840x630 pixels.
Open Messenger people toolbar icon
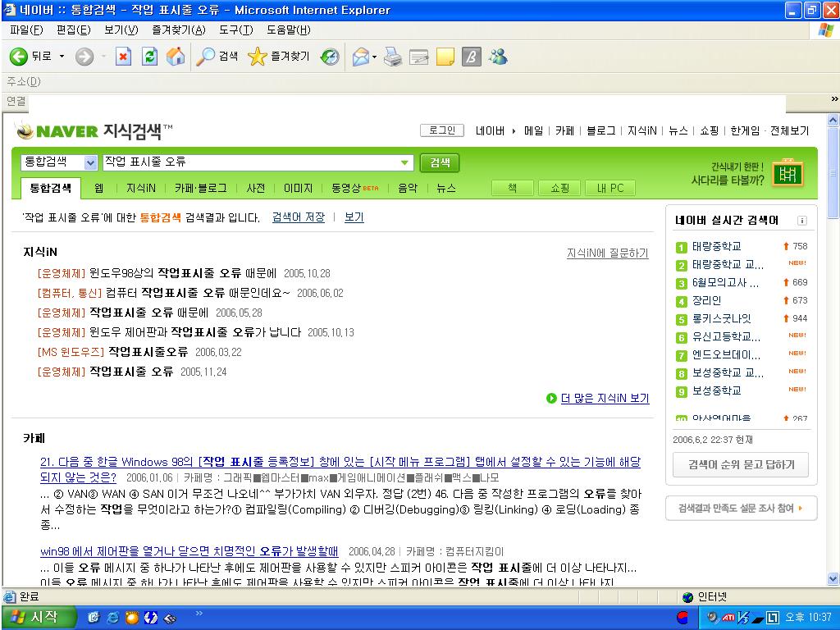[x=498, y=57]
